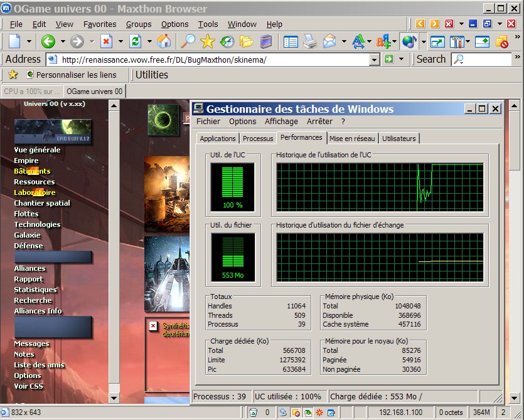524x420 pixels.
Task: Open Favorites with the yellow star toolbar icon
Action: 208,42
